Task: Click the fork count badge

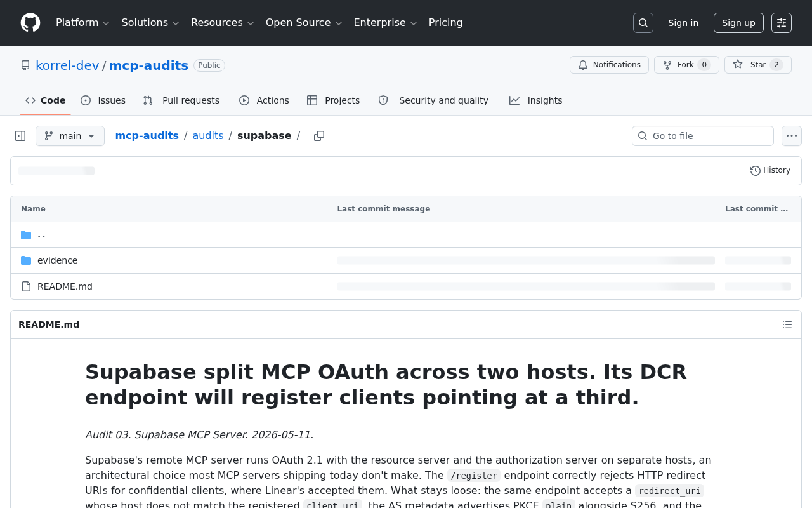Action: [704, 65]
